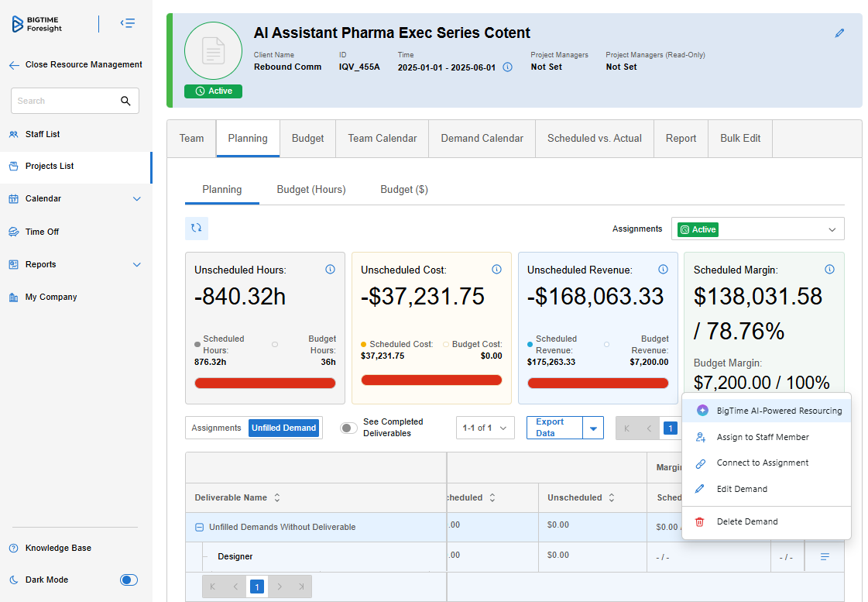Click the pencil edit project icon
This screenshot has height=602, width=868.
[x=839, y=33]
